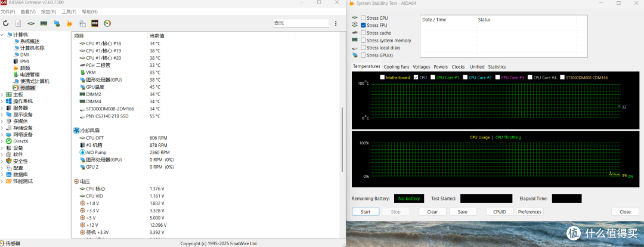Open the 帮助(H) menu

click(89, 11)
